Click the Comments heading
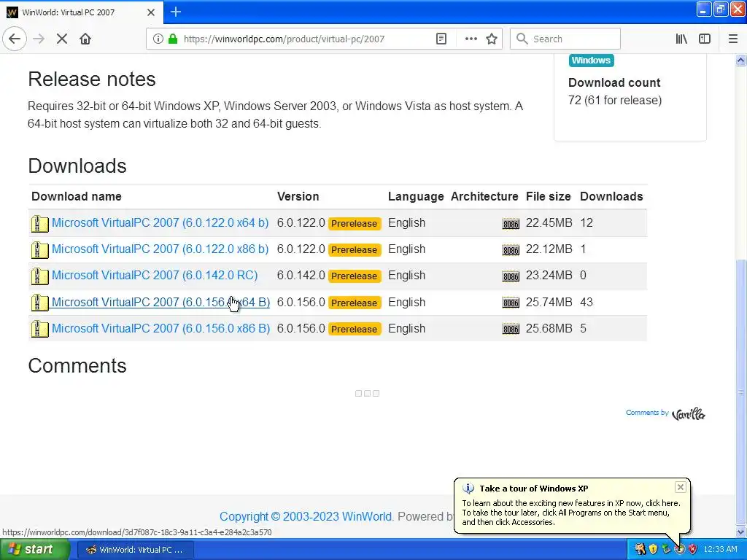The height and width of the screenshot is (560, 747). coord(77,366)
